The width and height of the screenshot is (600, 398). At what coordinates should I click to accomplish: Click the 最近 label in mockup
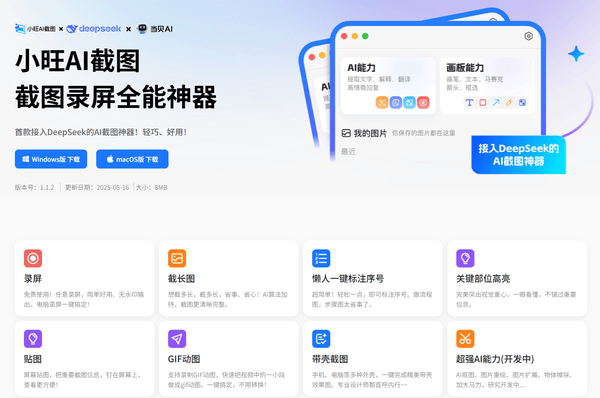pos(348,152)
